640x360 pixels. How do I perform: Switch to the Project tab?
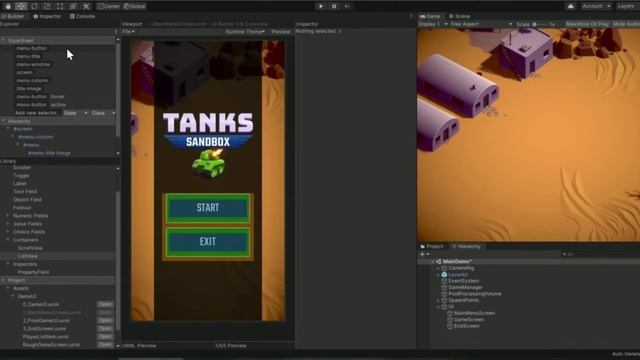click(x=432, y=247)
